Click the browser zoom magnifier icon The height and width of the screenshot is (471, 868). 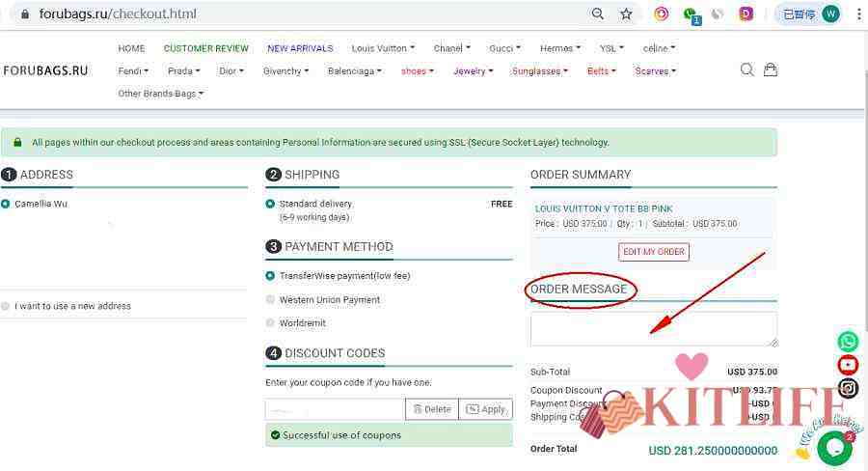(597, 14)
